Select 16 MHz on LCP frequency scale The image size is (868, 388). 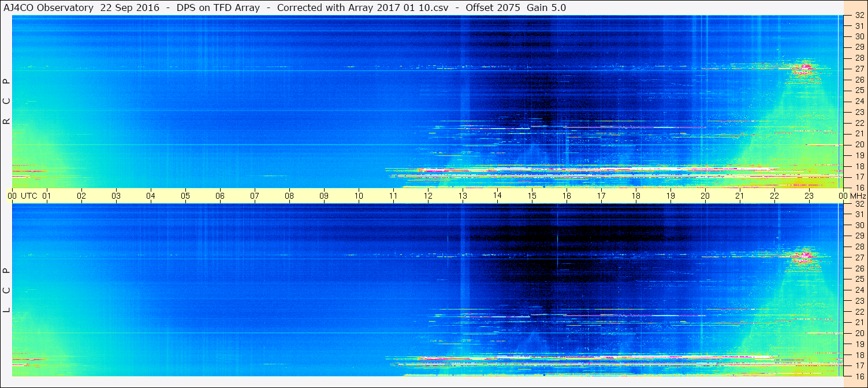tap(860, 376)
